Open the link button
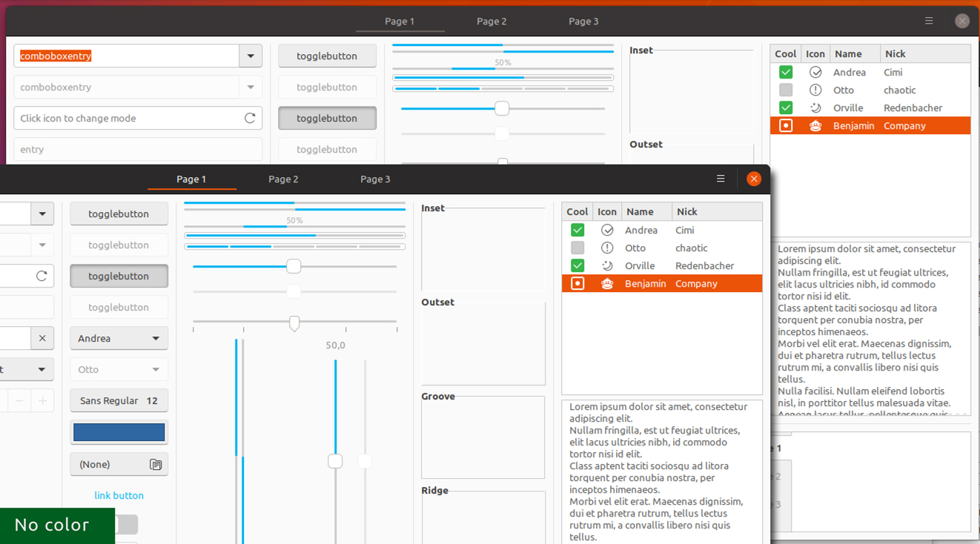Viewport: 980px width, 544px height. (x=119, y=495)
